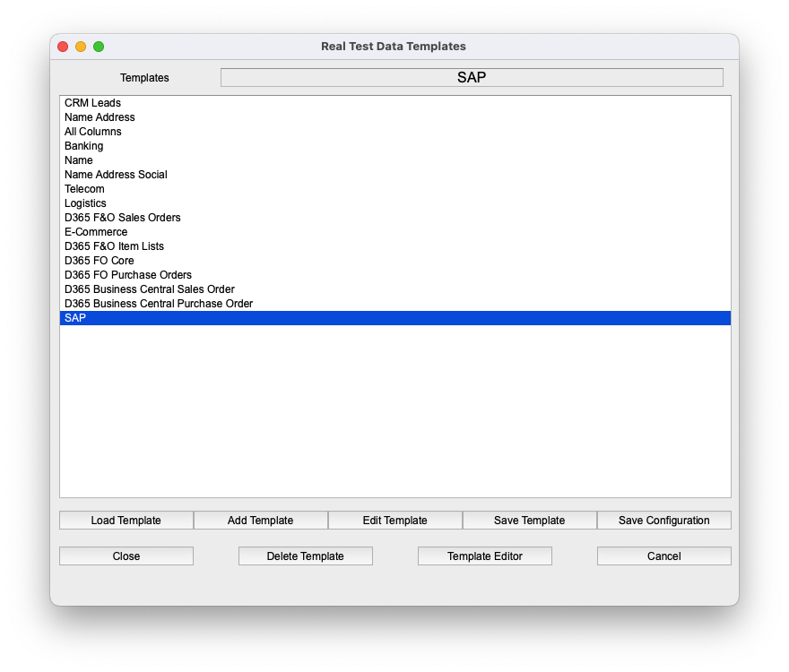Select D365 Business Central Purchase Order
This screenshot has width=789, height=672.
(x=395, y=304)
